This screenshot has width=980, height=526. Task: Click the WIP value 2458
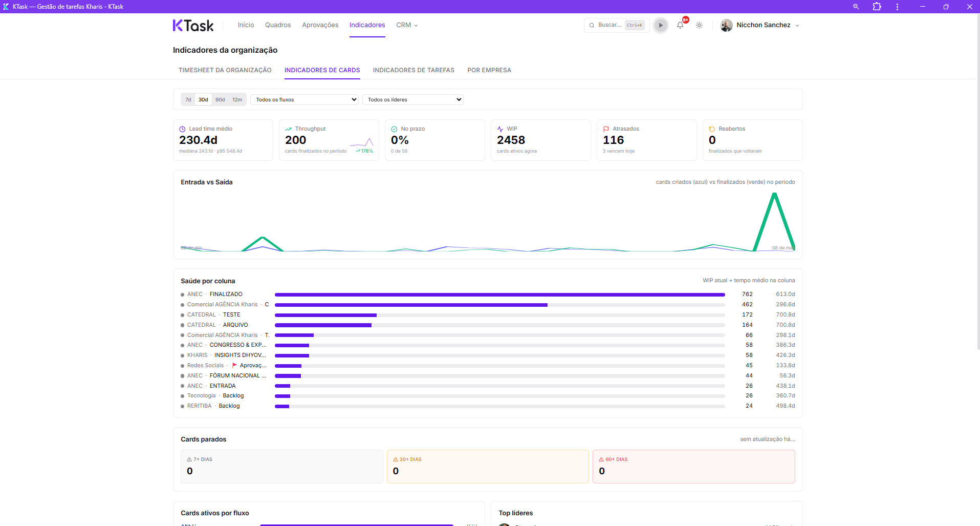coord(511,140)
